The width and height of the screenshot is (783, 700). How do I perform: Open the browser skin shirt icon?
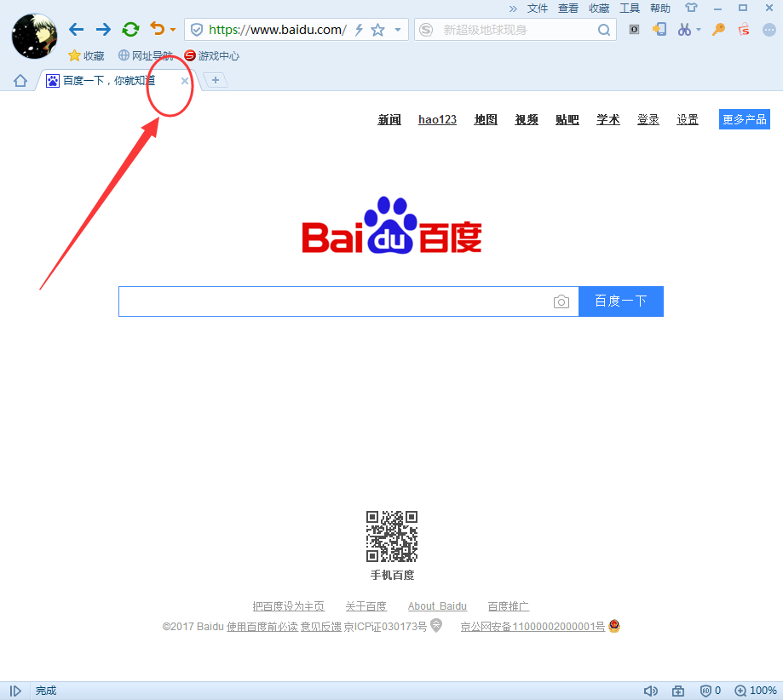(x=691, y=8)
